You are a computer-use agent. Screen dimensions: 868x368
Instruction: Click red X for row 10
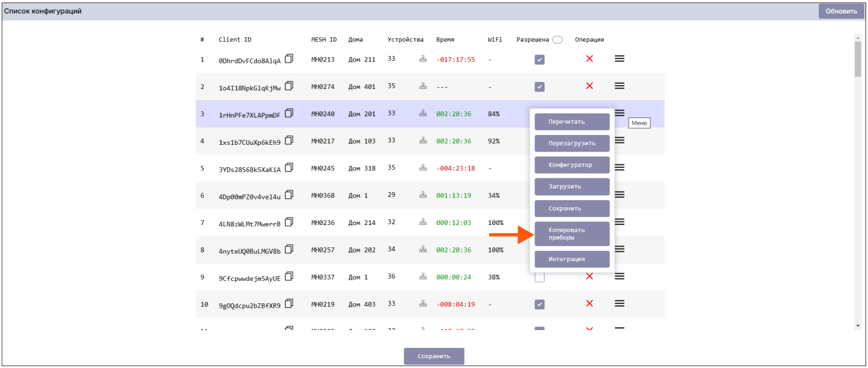pyautogui.click(x=589, y=303)
